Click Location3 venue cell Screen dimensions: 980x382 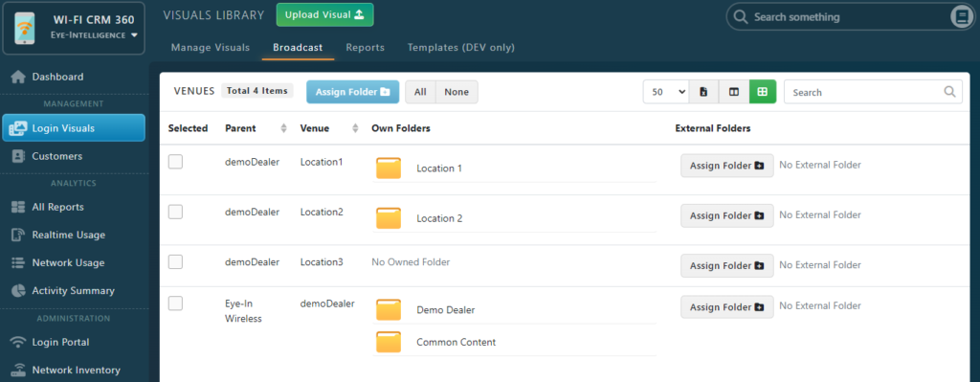[322, 262]
